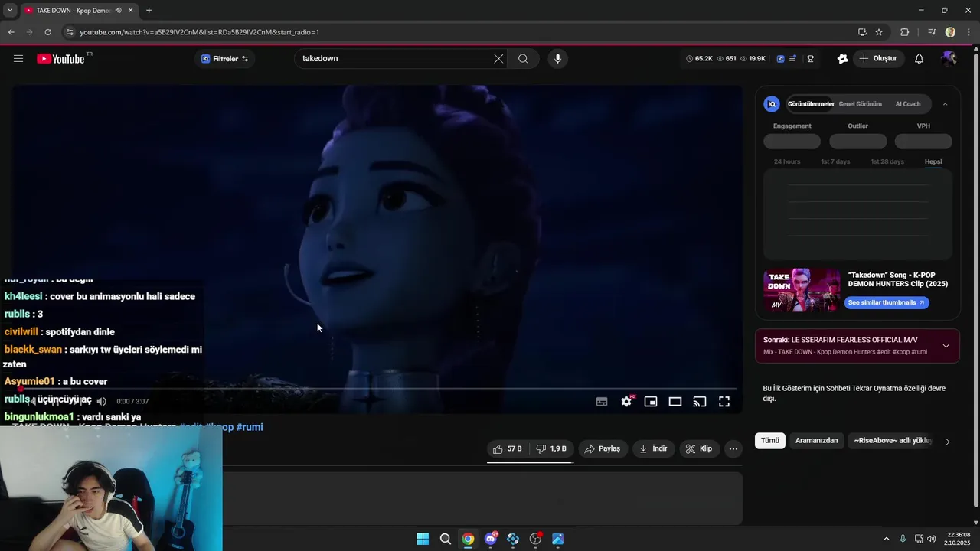Image resolution: width=980 pixels, height=551 pixels.
Task: Click the search magnifier button
Action: [x=523, y=59]
